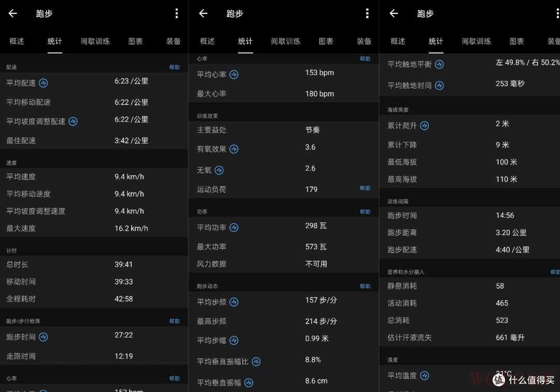Switch to 图表 tab on the middle screen
The height and width of the screenshot is (392, 560).
[326, 41]
